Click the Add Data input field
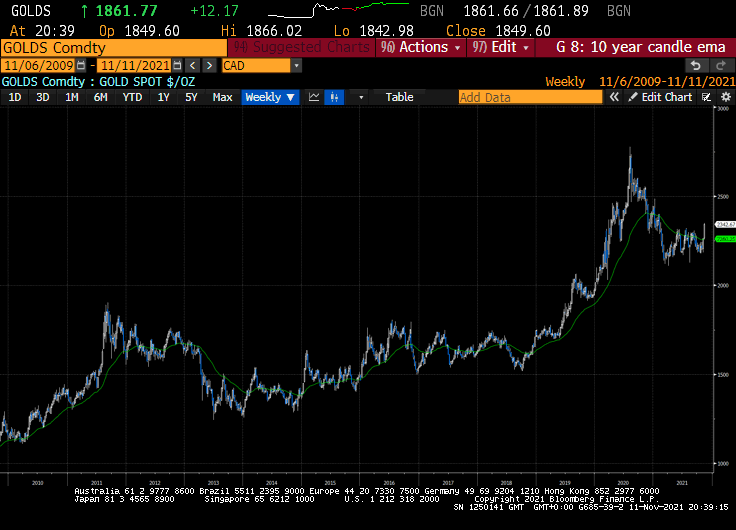The height and width of the screenshot is (530, 736). 530,97
